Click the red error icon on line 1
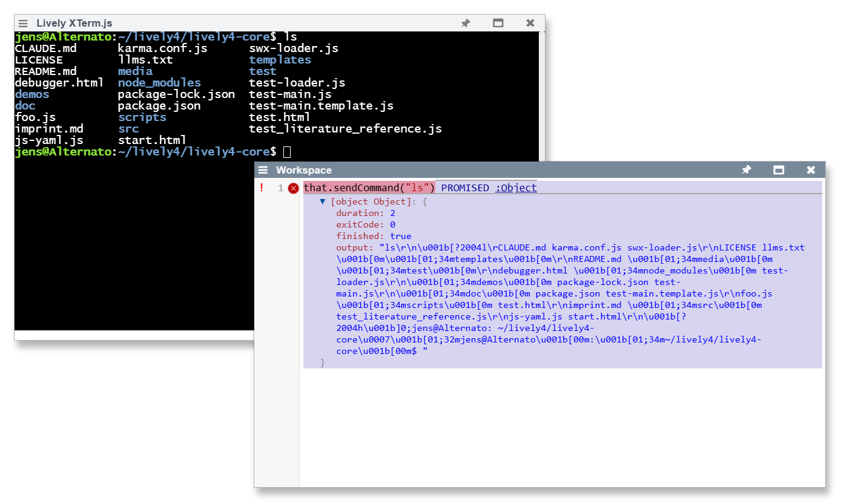This screenshot has height=504, width=844. click(294, 188)
